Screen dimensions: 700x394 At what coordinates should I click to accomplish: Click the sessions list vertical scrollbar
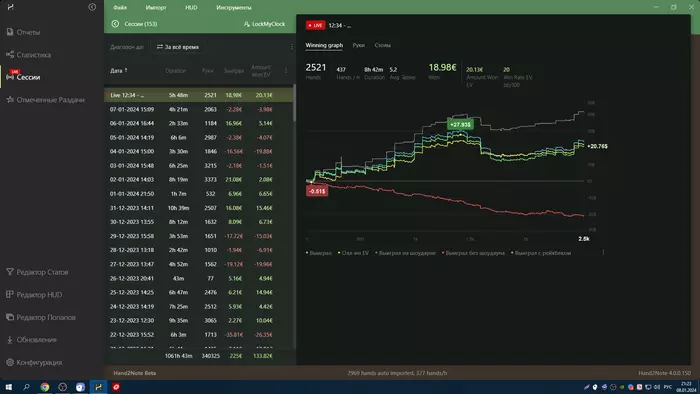pyautogui.click(x=294, y=104)
